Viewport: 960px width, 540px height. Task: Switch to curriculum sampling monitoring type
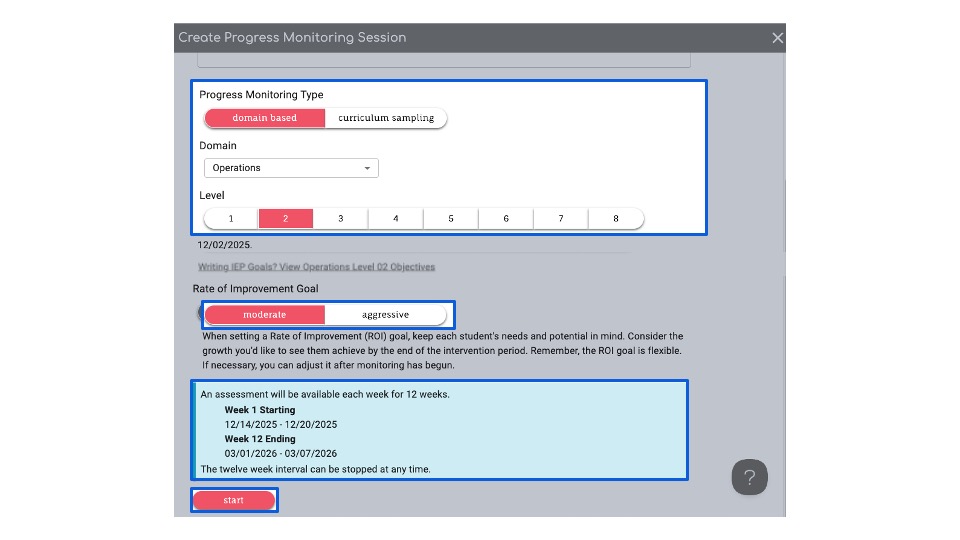386,118
